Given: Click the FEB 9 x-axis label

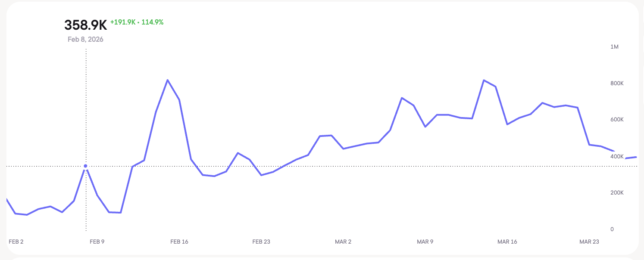Looking at the screenshot, I should [x=97, y=242].
